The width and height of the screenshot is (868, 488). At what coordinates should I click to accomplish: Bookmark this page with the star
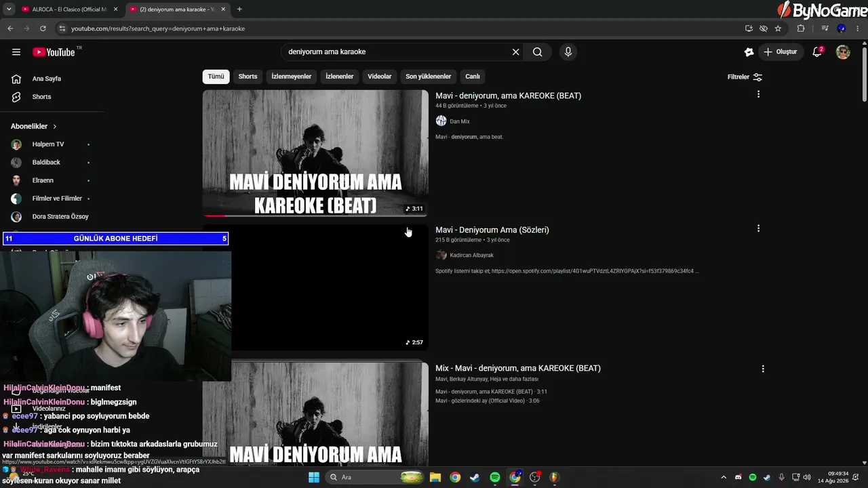(778, 28)
